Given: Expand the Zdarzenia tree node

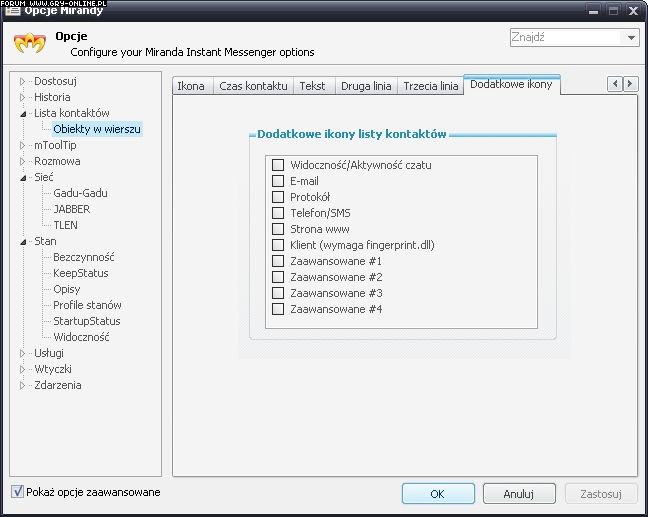Looking at the screenshot, I should pyautogui.click(x=22, y=386).
